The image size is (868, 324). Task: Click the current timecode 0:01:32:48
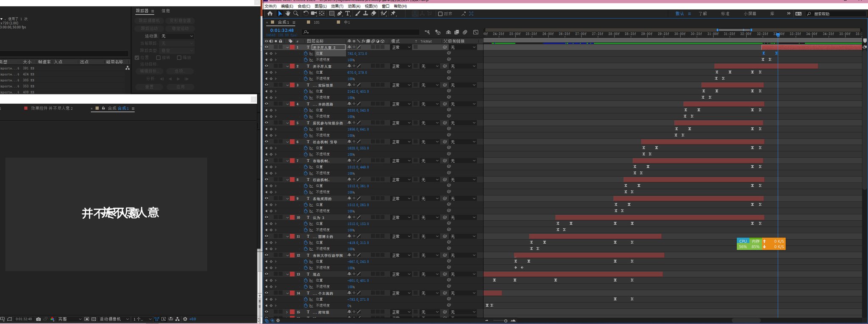(282, 30)
